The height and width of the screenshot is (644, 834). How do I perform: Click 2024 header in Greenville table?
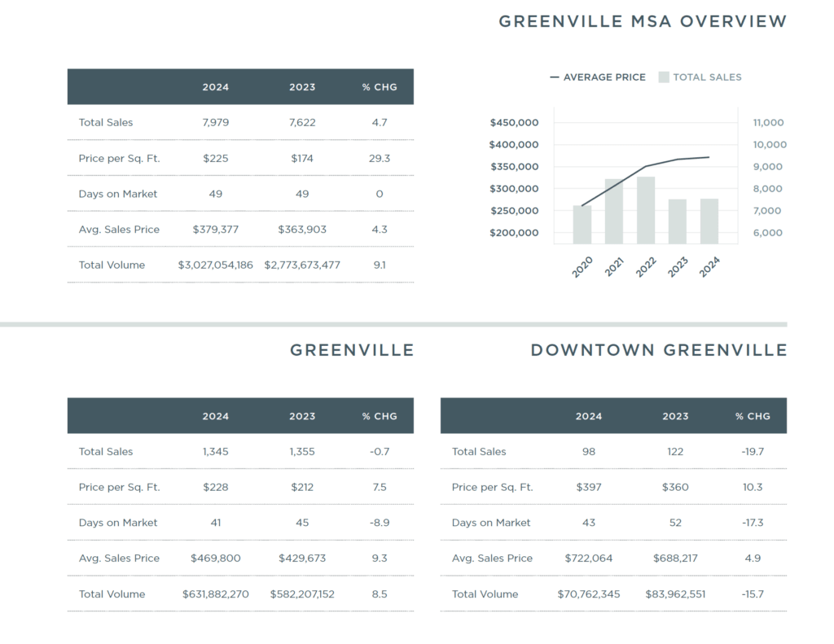coord(216,416)
